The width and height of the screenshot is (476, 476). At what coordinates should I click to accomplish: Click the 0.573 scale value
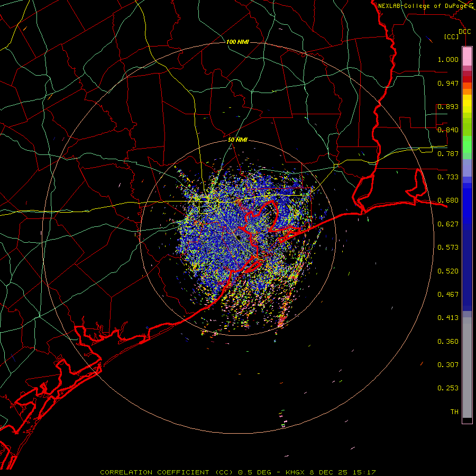(x=448, y=248)
